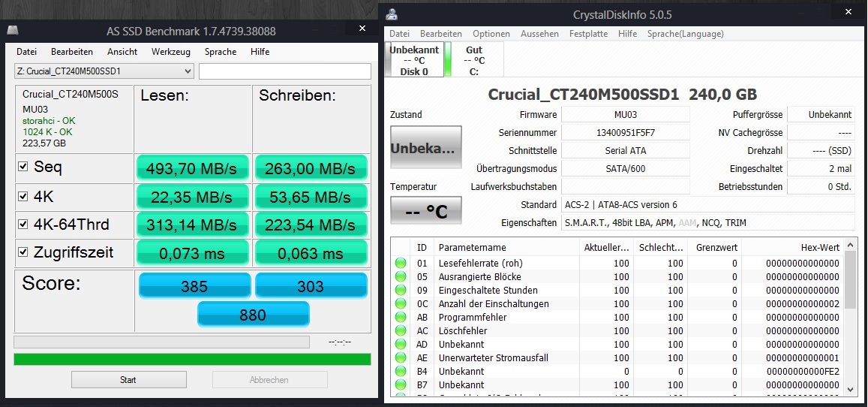Open Datei menu in AS SSD Benchmark
Screen dimensions: 868x407
coord(26,52)
